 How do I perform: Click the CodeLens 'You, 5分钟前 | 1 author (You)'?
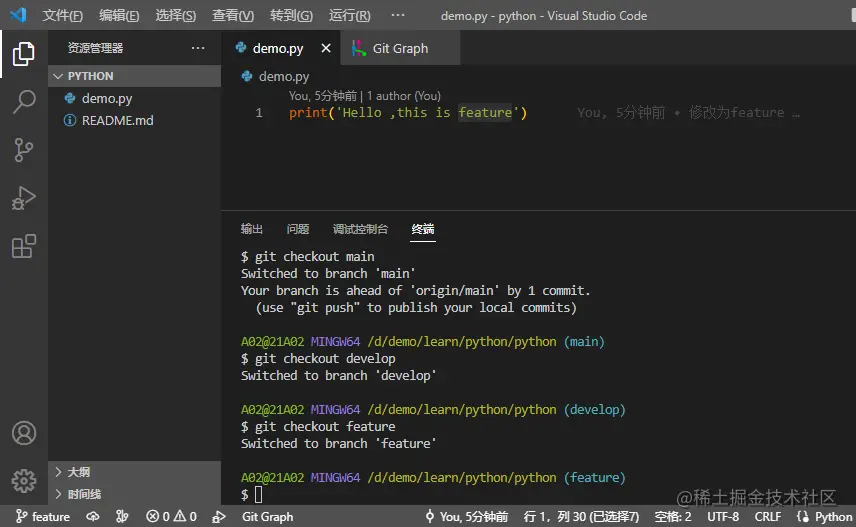tap(364, 96)
